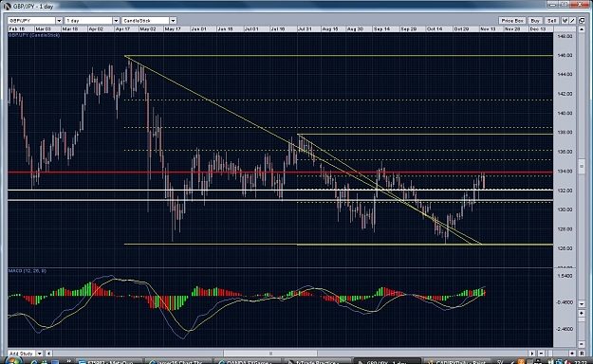Switch to OANDA FXGame taskbar window

(x=248, y=361)
